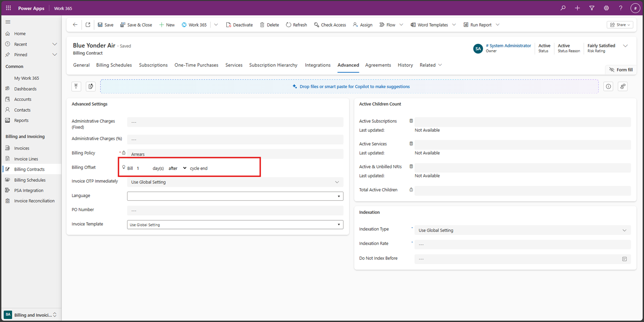The width and height of the screenshot is (644, 322).
Task: Click the Share button
Action: pyautogui.click(x=620, y=25)
